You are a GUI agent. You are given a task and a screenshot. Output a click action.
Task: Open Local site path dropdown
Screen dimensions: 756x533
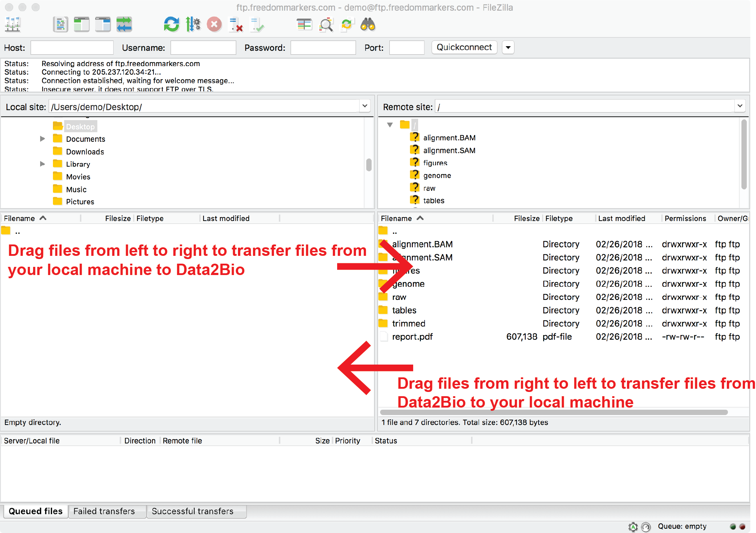point(364,106)
